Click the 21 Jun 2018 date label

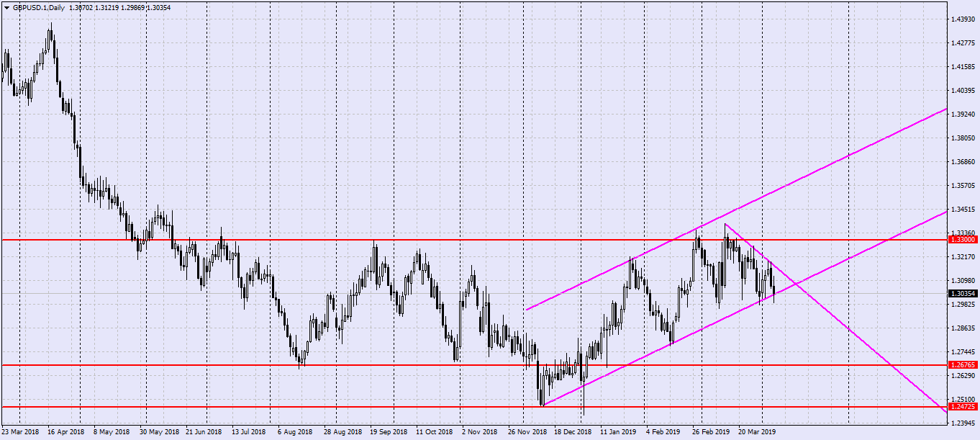(x=204, y=432)
